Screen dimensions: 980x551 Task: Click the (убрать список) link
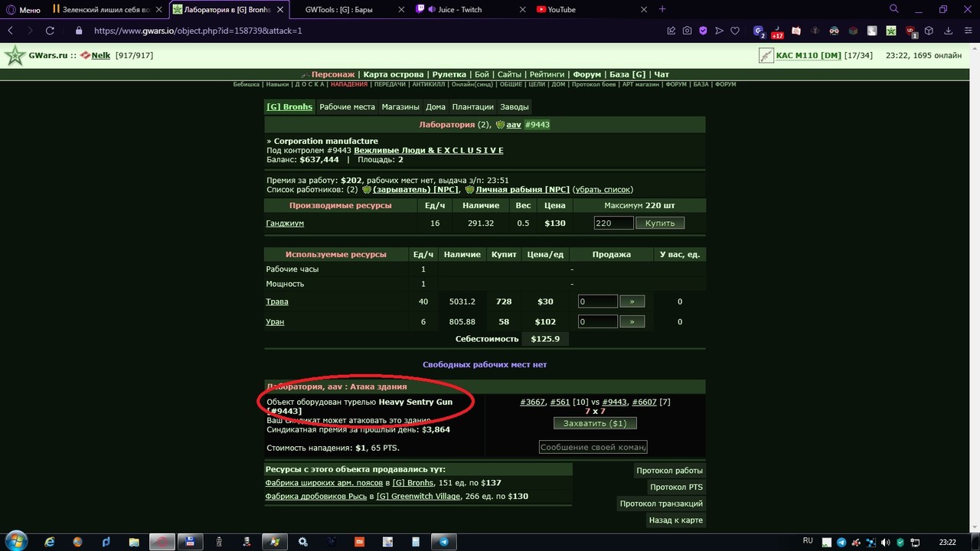pos(603,190)
